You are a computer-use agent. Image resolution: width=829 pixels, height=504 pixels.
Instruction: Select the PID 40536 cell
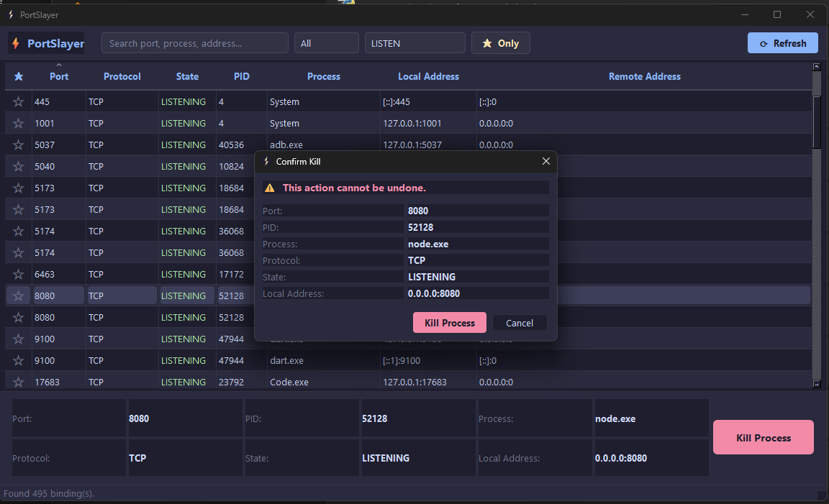(x=242, y=145)
